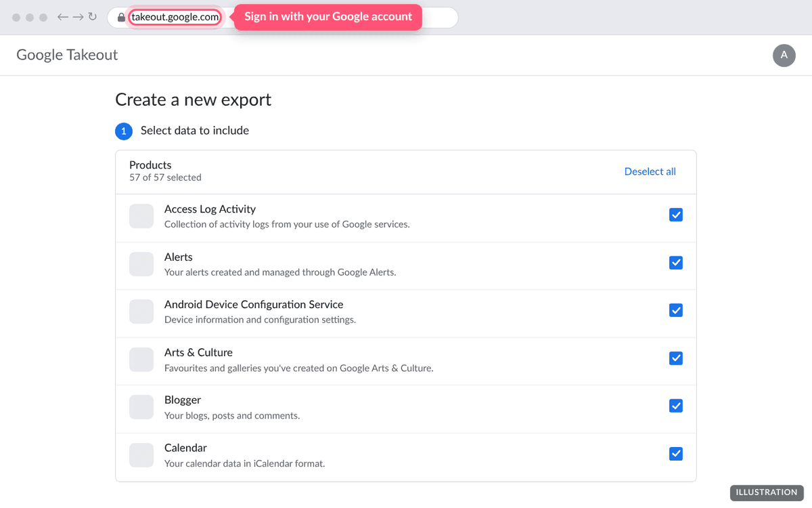Uncheck the Alerts checkbox
This screenshot has width=812, height=508.
point(675,263)
